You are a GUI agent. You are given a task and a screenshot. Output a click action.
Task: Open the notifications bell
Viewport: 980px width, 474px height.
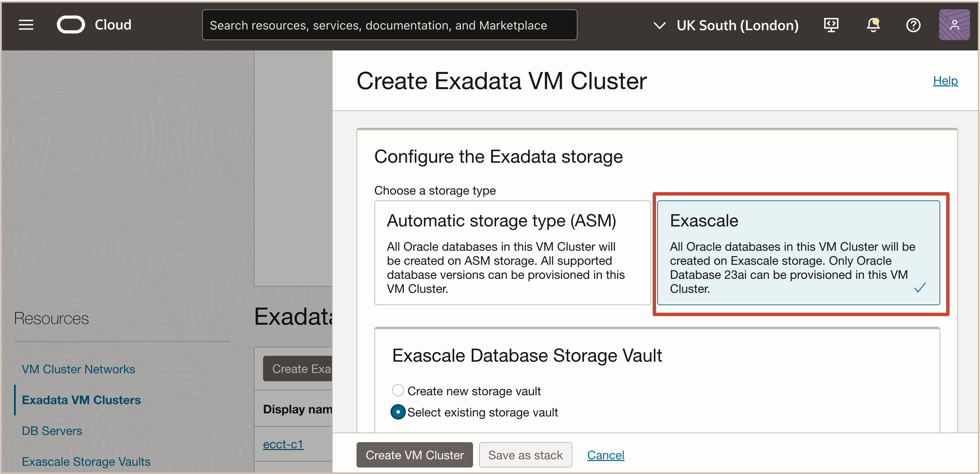tap(873, 25)
